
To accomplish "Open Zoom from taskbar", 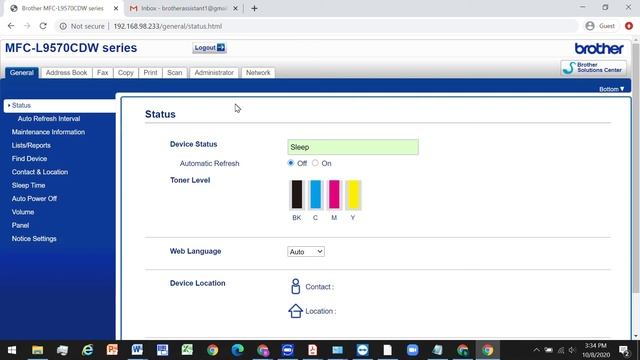I will click(x=413, y=350).
